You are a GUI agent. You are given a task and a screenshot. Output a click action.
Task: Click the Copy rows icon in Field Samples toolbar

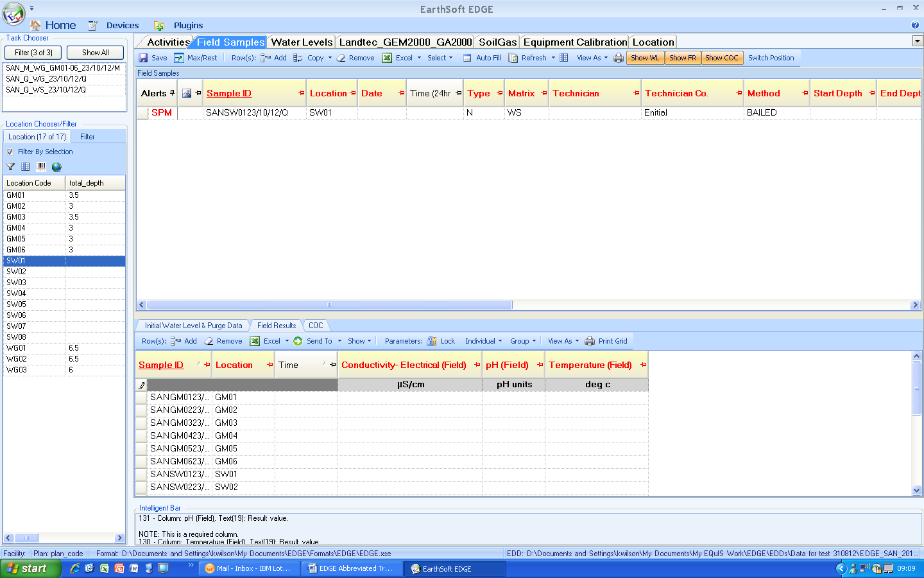[x=298, y=58]
